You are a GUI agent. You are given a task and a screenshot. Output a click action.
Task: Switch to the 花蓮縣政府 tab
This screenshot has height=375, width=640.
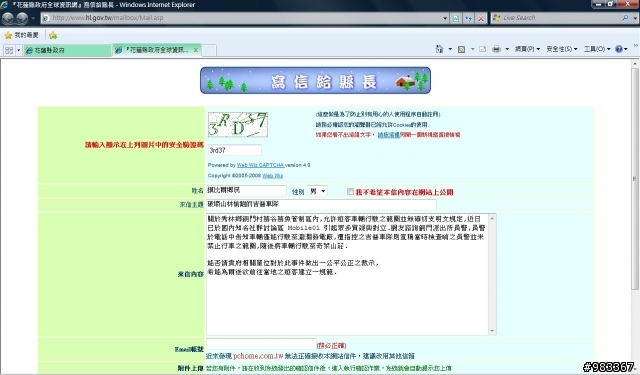tap(67, 50)
